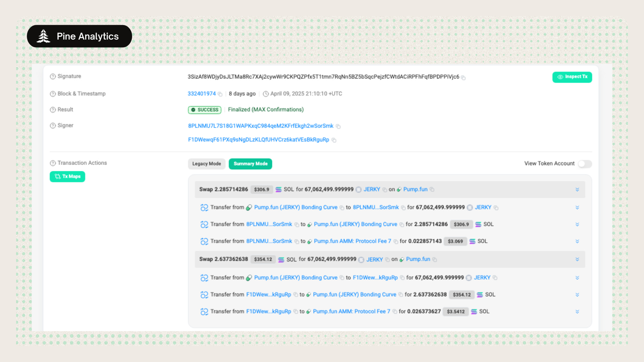644x362 pixels.
Task: Expand the second Swap 2.637362638 SOL row
Action: 577,259
